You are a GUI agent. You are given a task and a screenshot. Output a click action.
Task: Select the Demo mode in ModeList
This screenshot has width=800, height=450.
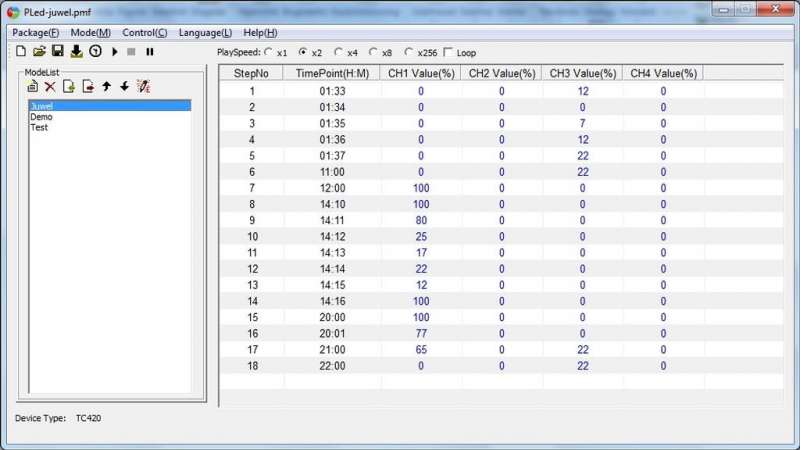click(41, 117)
